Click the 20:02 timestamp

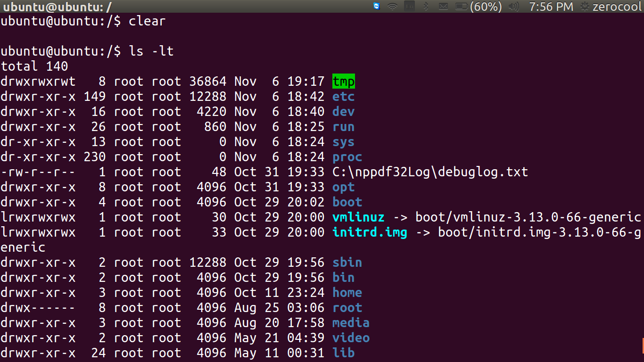(x=306, y=202)
